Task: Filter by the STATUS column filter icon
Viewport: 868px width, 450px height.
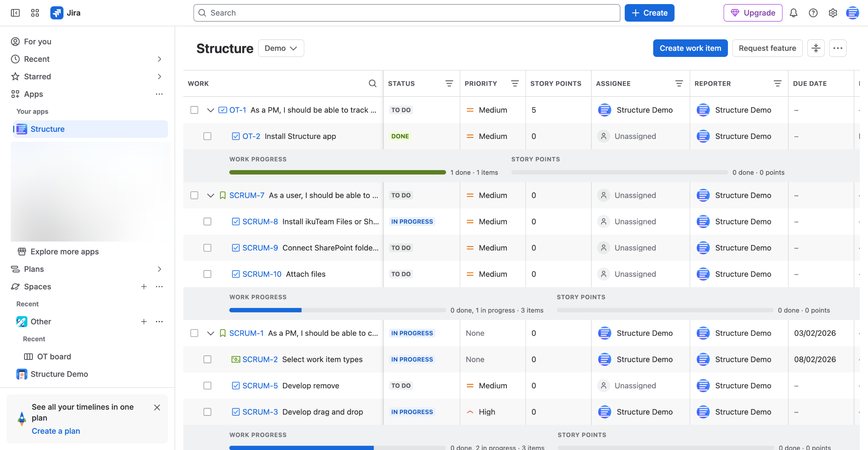Action: pyautogui.click(x=449, y=83)
